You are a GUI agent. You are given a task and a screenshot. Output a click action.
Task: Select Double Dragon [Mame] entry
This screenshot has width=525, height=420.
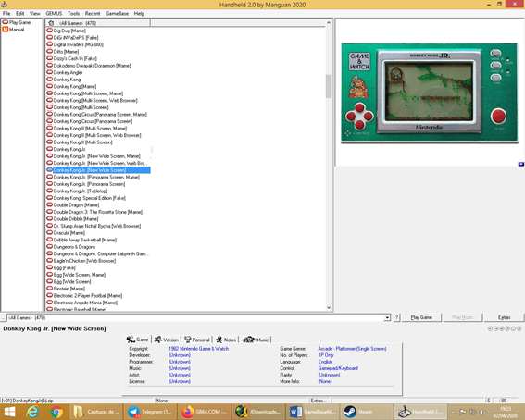click(76, 205)
